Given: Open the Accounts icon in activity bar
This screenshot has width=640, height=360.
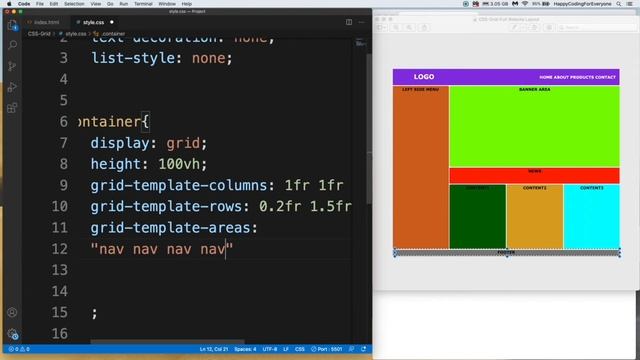Looking at the screenshot, I should coord(12,312).
